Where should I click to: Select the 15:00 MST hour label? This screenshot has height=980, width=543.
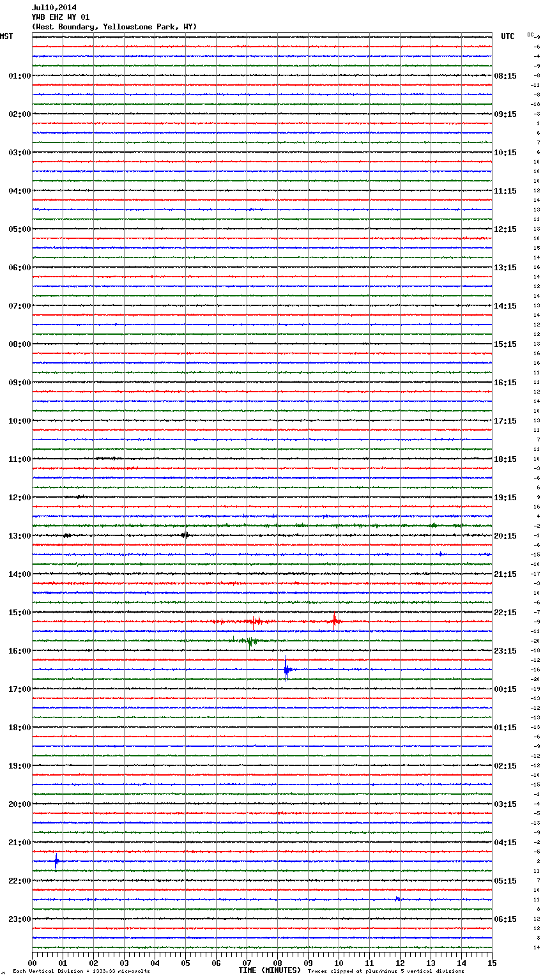click(x=19, y=613)
